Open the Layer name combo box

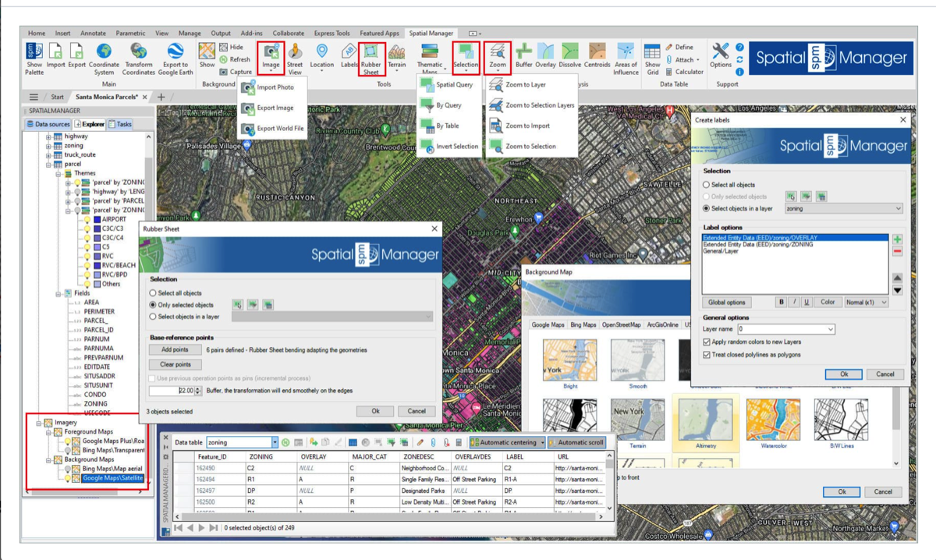click(x=785, y=329)
